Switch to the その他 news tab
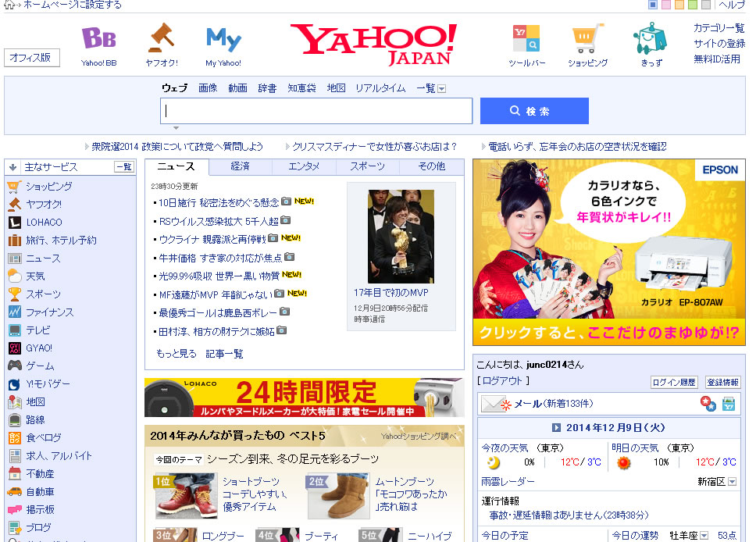Viewport: 756px width, 542px height. tap(432, 166)
